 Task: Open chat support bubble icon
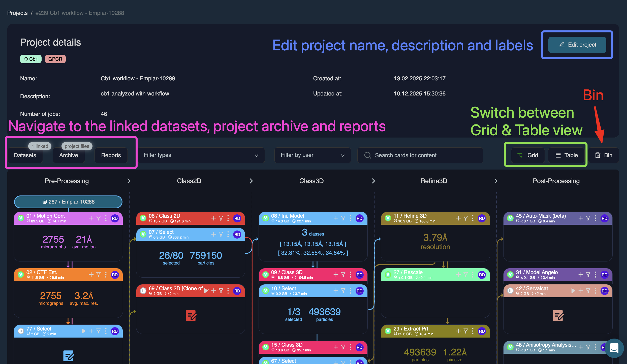[x=614, y=348]
